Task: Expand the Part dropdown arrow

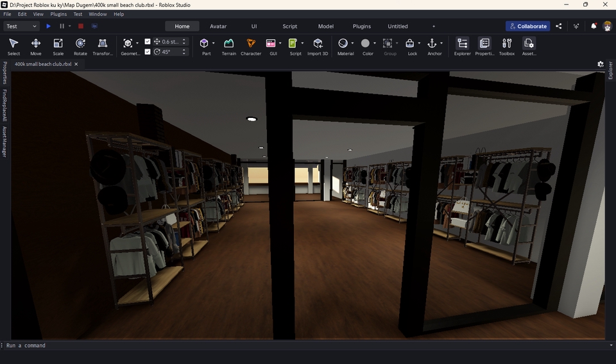Action: pos(214,44)
